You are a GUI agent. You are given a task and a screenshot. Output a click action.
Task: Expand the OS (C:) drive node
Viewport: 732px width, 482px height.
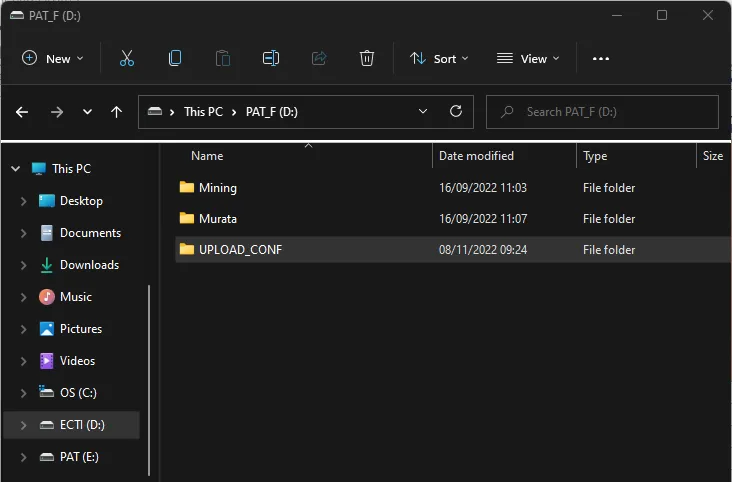click(x=23, y=393)
